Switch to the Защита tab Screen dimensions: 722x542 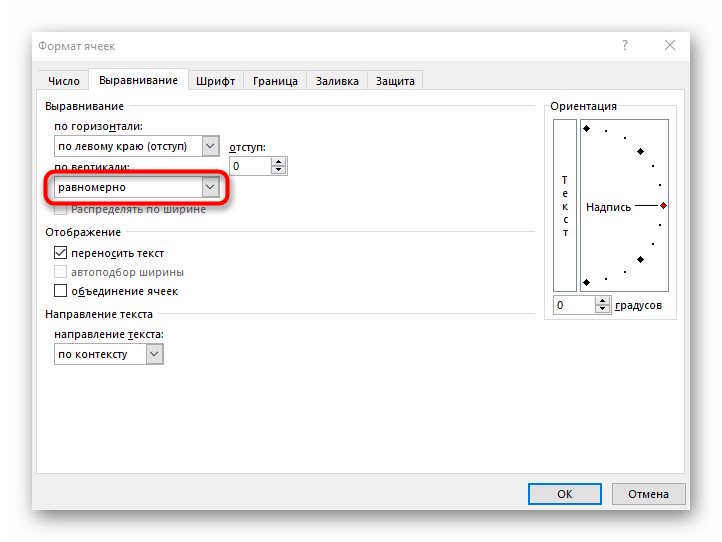point(395,81)
